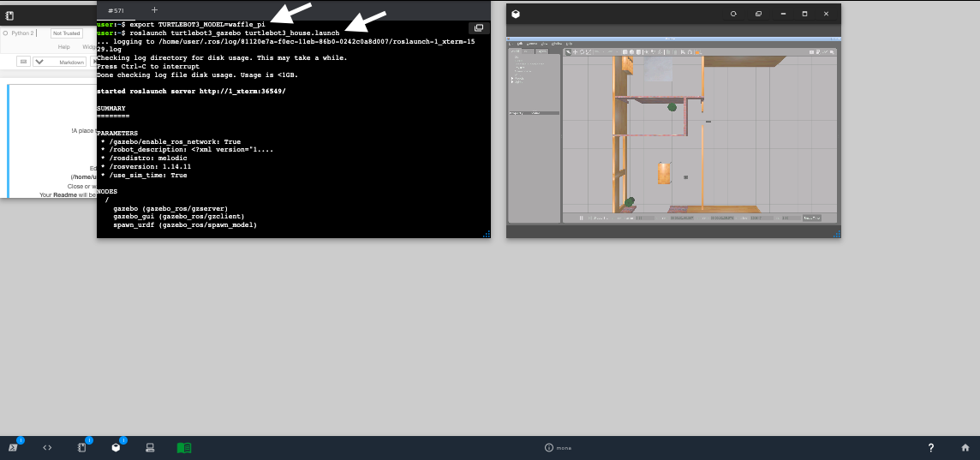
Task: Open the Gazebo Edit menu
Action: (520, 44)
